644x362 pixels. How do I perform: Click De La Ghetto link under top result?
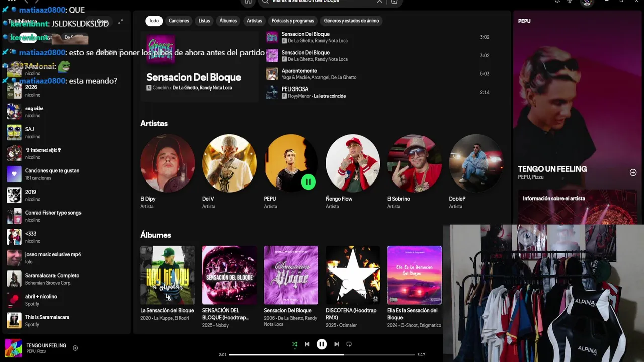[x=185, y=88]
